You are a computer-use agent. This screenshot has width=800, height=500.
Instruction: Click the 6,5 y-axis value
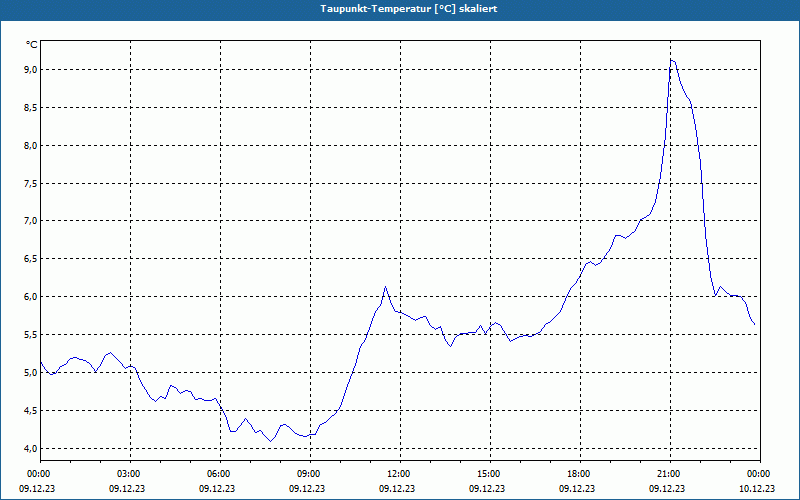31,259
